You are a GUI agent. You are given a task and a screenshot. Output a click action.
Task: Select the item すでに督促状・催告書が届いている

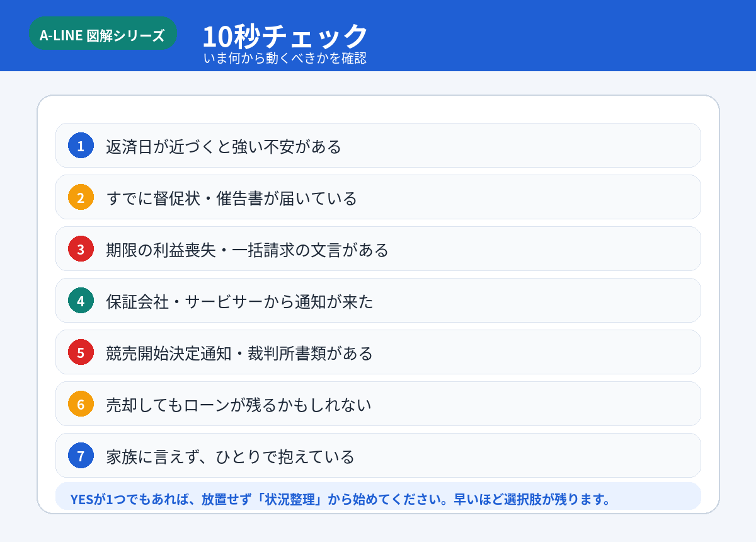(378, 197)
